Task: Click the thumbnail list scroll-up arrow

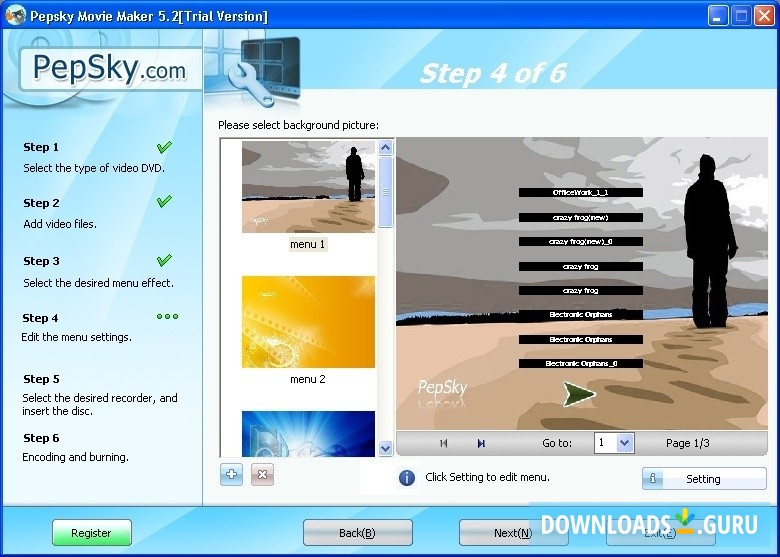Action: coord(386,148)
